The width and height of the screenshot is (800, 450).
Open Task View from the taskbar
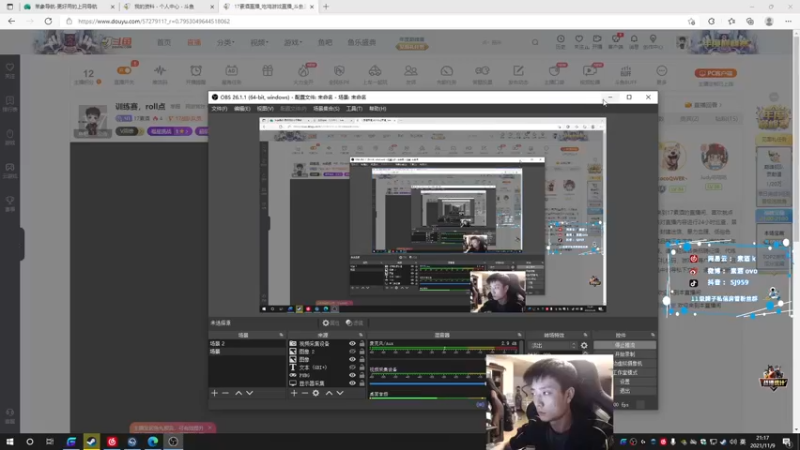point(49,441)
